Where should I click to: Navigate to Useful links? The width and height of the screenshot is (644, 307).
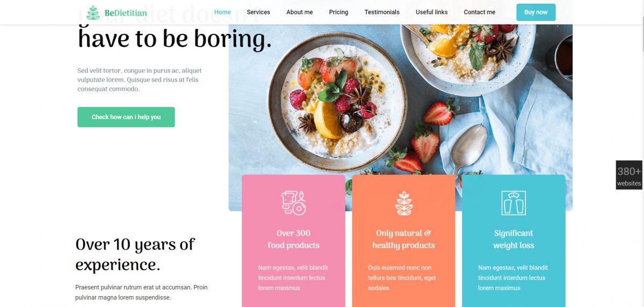[x=431, y=12]
